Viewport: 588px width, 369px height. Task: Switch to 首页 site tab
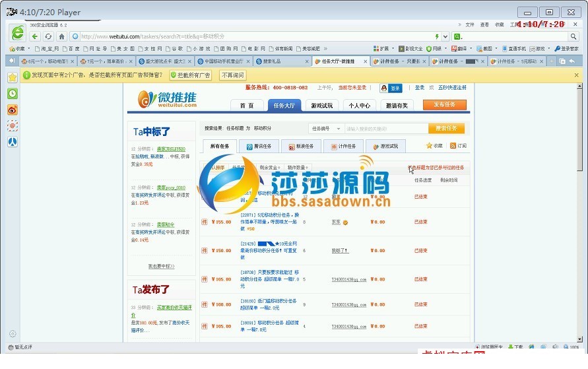[247, 106]
